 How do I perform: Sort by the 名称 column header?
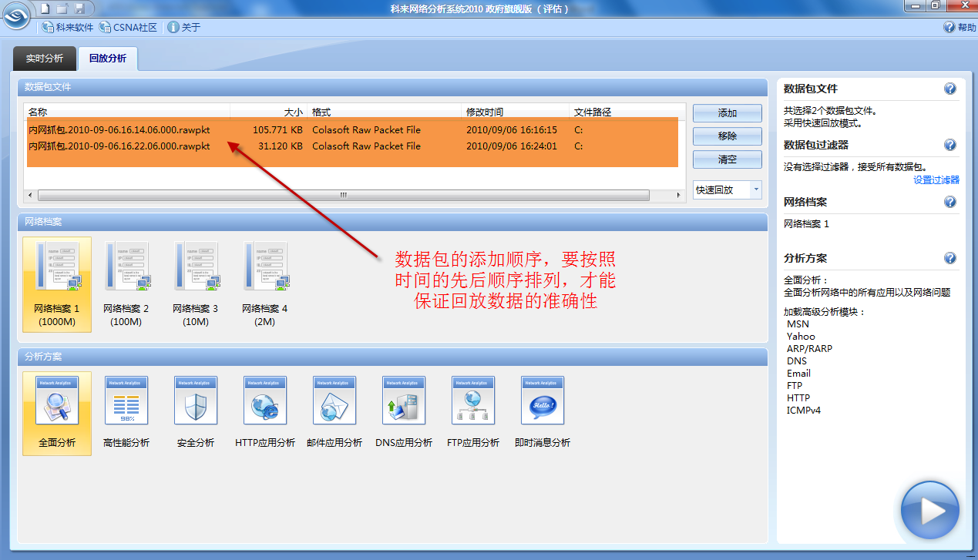[127, 112]
